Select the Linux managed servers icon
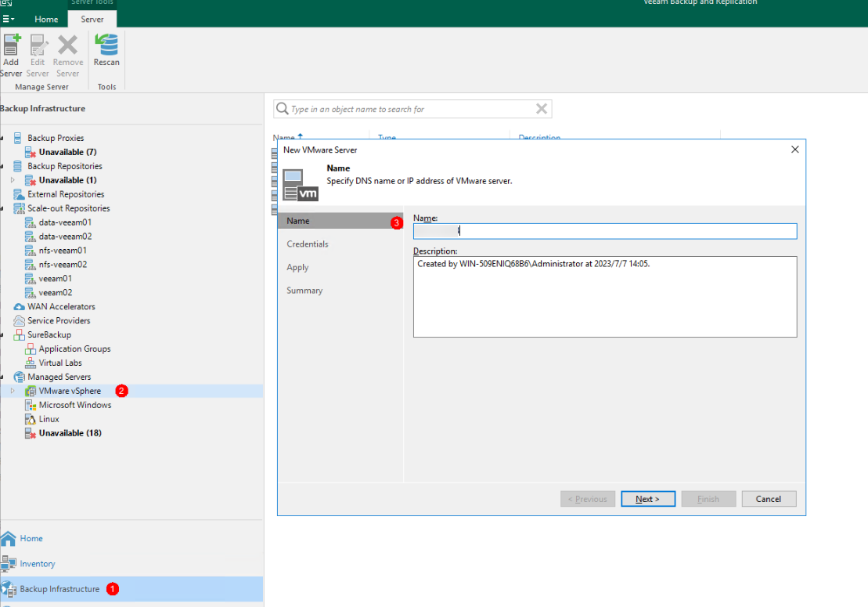 click(x=31, y=419)
